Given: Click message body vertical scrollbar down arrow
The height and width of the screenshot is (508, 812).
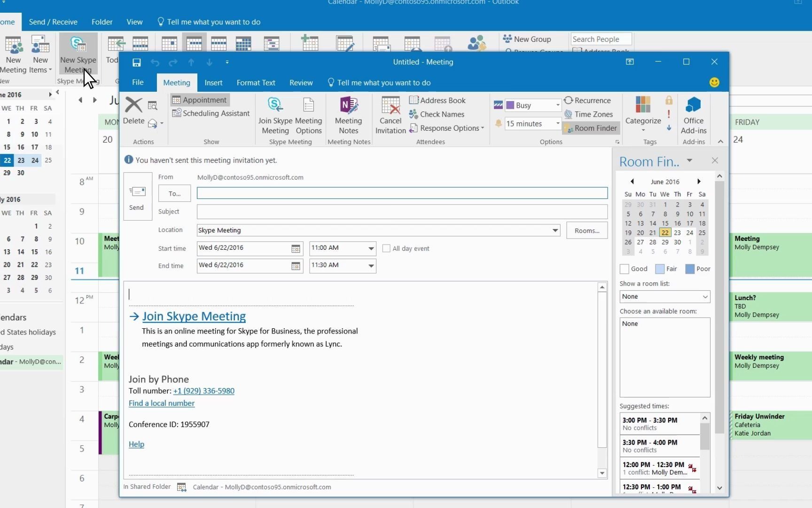Looking at the screenshot, I should click(602, 473).
